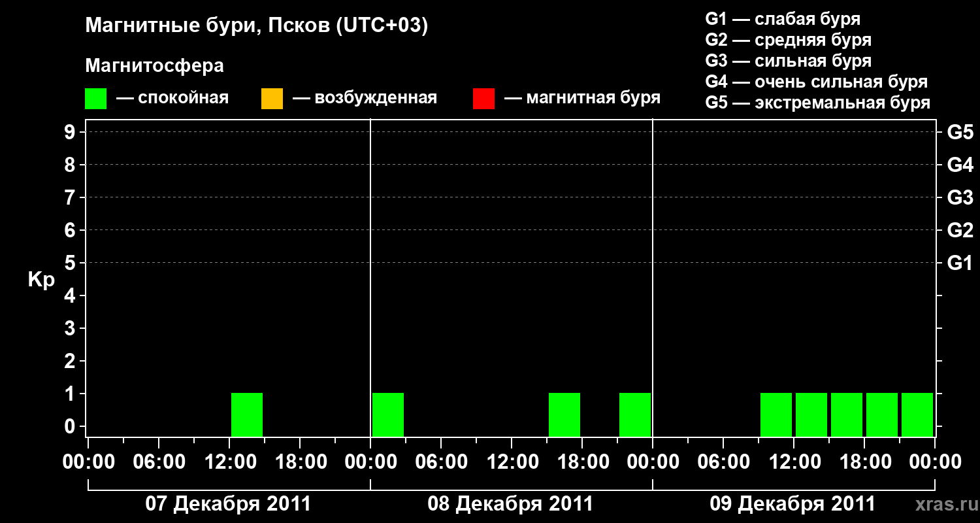The image size is (980, 523).
Task: Click Kp axis value 9
Action: click(71, 132)
